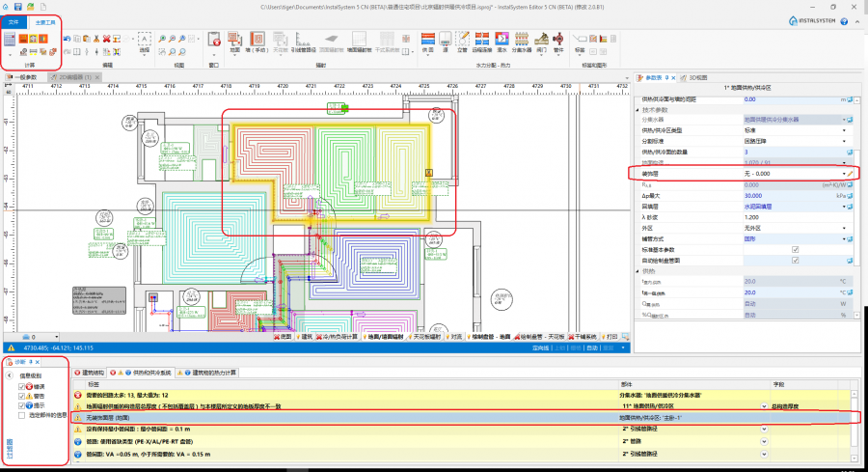Toggle the 错误 errors filter checkbox
This screenshot has height=472, width=868.
coord(23,385)
